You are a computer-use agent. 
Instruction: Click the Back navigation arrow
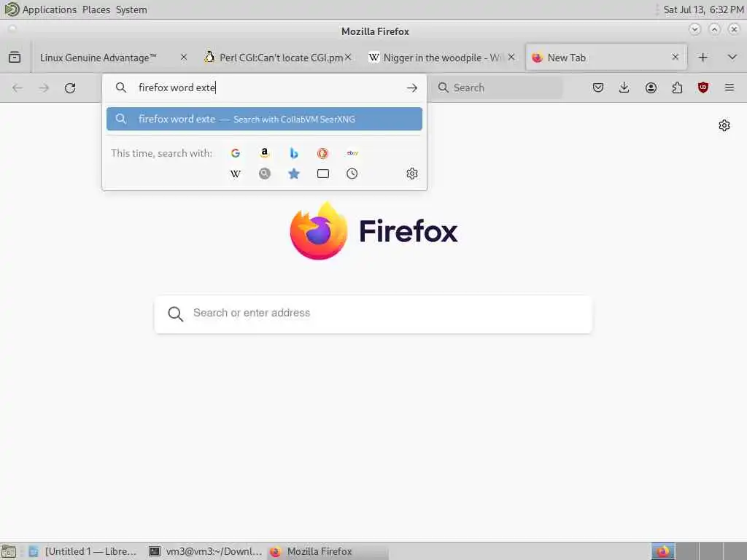coord(18,87)
